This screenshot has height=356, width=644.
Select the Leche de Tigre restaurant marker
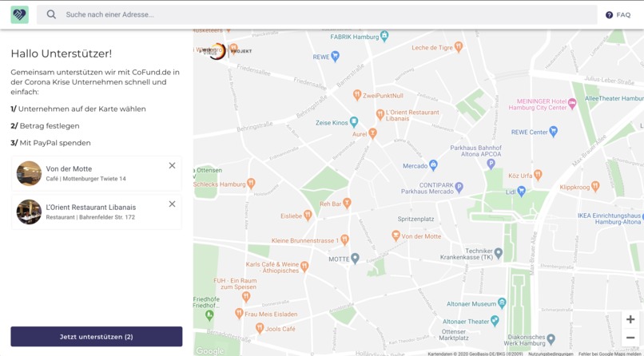coord(459,47)
